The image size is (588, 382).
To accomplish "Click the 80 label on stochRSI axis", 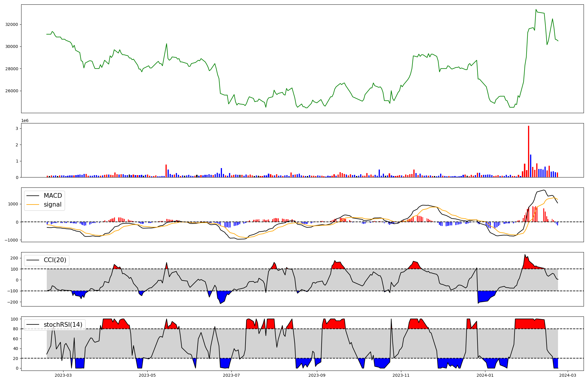I will [16, 329].
